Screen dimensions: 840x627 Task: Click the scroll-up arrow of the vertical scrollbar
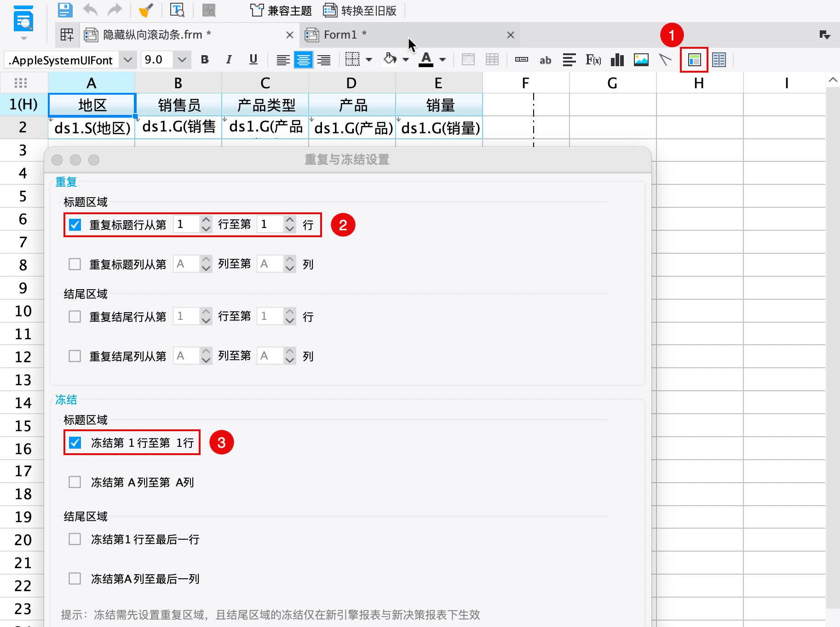(833, 80)
